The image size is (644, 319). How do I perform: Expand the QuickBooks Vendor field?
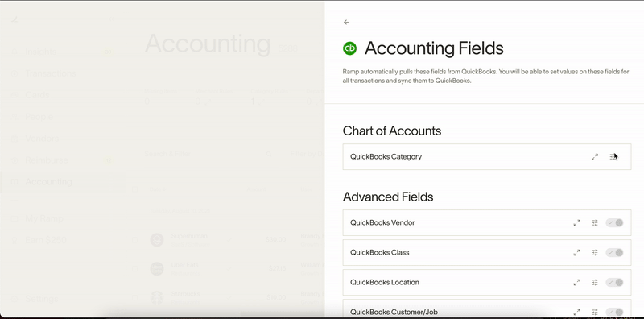tap(576, 223)
